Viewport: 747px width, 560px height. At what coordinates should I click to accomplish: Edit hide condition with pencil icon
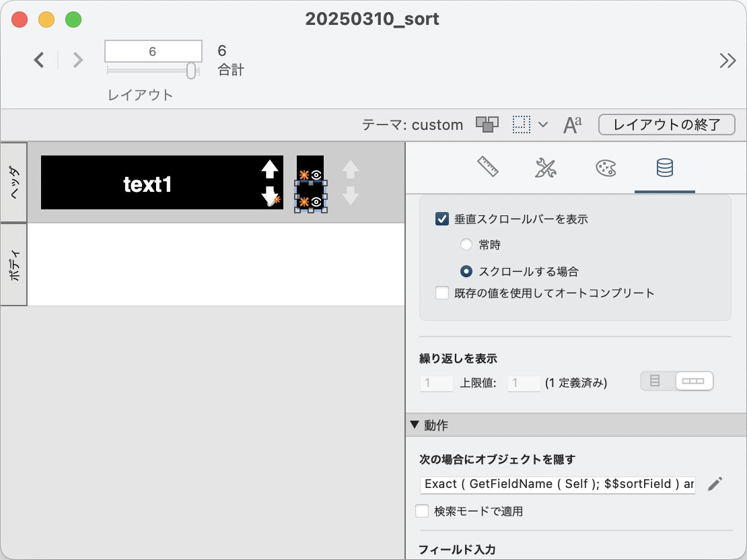pyautogui.click(x=715, y=484)
